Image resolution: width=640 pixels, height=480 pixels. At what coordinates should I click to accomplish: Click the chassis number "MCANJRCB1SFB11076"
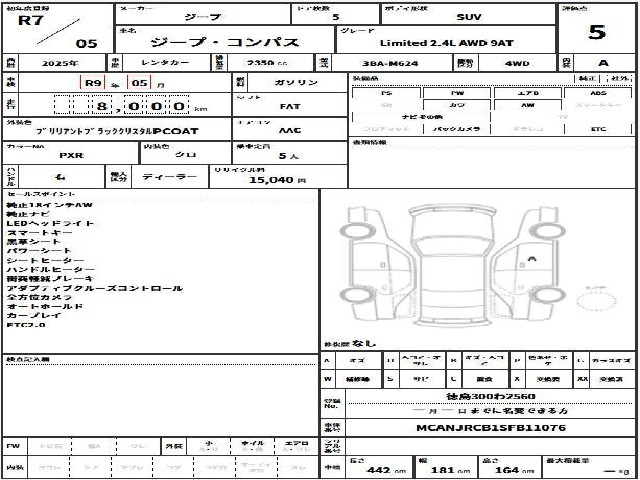(x=491, y=428)
